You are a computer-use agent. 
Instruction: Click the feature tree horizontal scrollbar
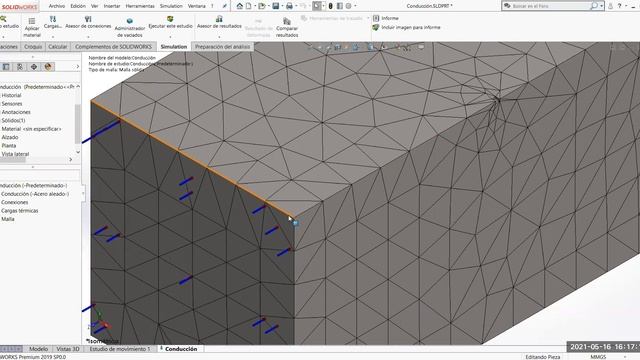[13, 160]
